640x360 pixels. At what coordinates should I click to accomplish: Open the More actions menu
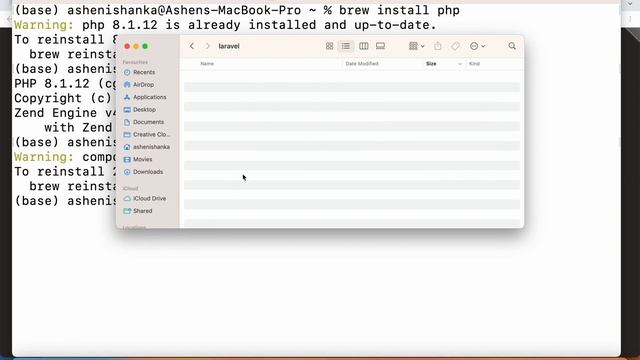[477, 46]
